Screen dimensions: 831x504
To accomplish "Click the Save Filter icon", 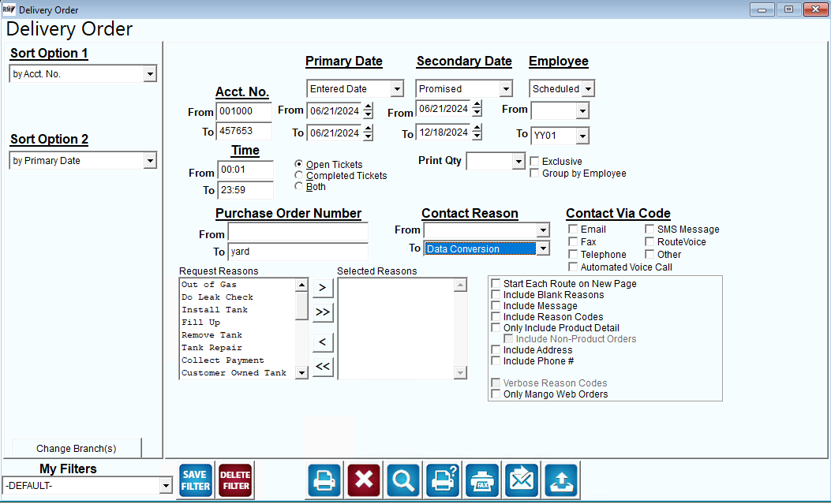I will point(196,480).
